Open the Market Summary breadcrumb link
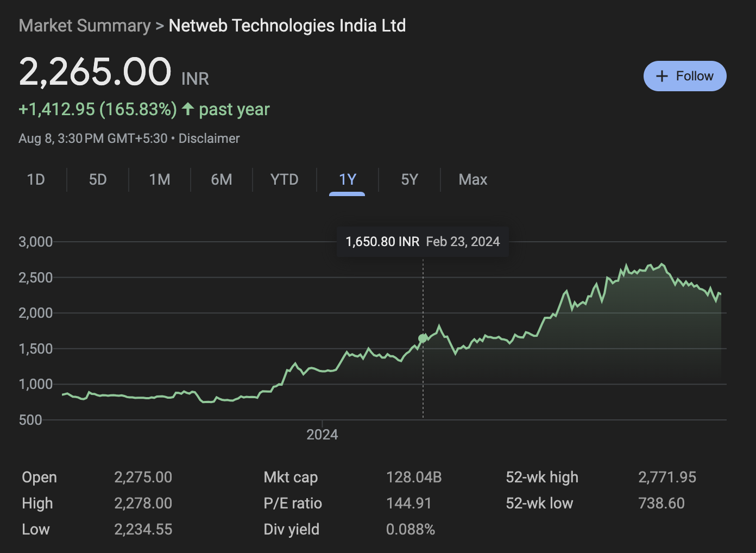The image size is (756, 553). [x=85, y=26]
